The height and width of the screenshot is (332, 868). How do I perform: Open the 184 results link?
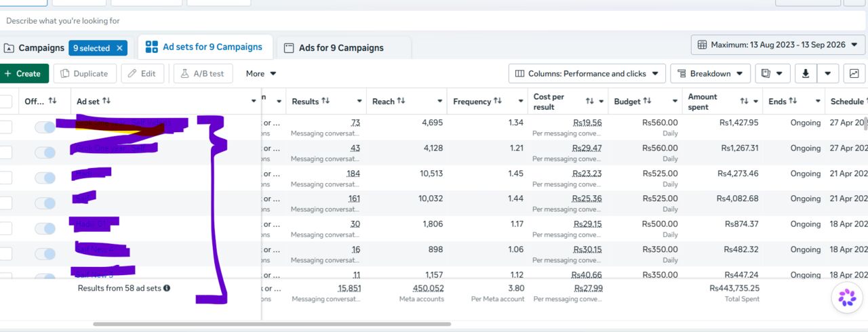click(x=353, y=173)
